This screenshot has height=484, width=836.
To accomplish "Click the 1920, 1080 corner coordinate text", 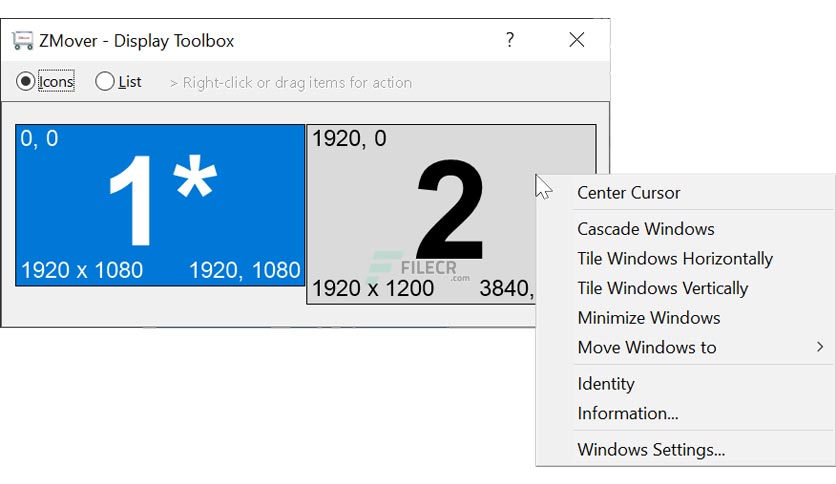I will pyautogui.click(x=245, y=270).
